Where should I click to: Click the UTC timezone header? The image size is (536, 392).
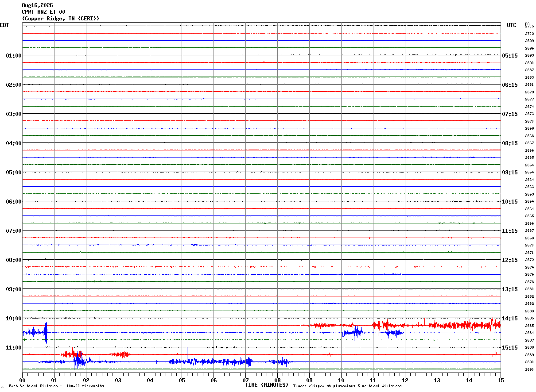pyautogui.click(x=512, y=25)
